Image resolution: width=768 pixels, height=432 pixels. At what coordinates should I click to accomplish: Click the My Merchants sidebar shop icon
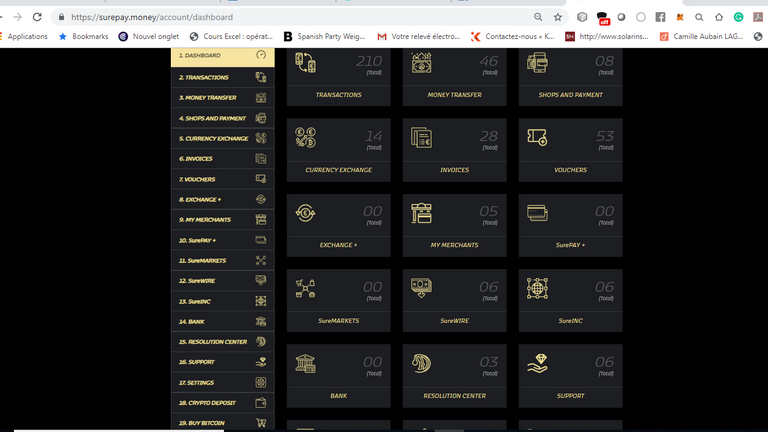tap(261, 219)
